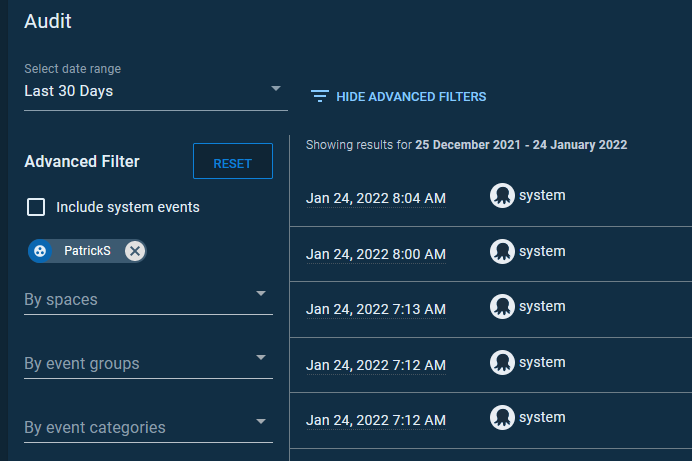The image size is (692, 461).
Task: Click timestamp Jan 24, 2022 8:00 AM
Action: [376, 255]
